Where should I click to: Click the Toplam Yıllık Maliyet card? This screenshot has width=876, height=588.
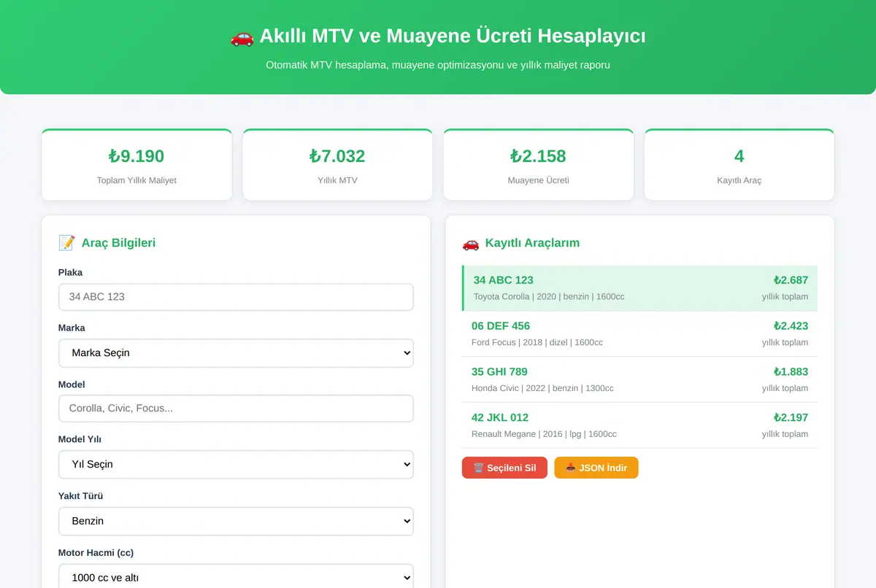137,165
